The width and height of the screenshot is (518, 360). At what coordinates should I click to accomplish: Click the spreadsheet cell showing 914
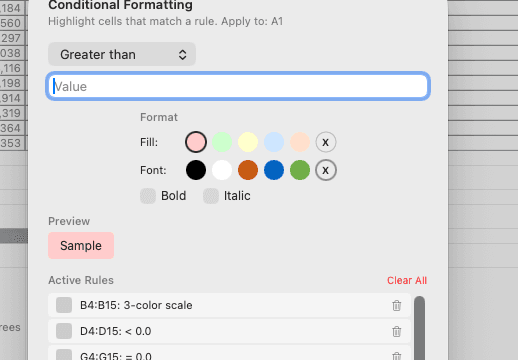12,98
